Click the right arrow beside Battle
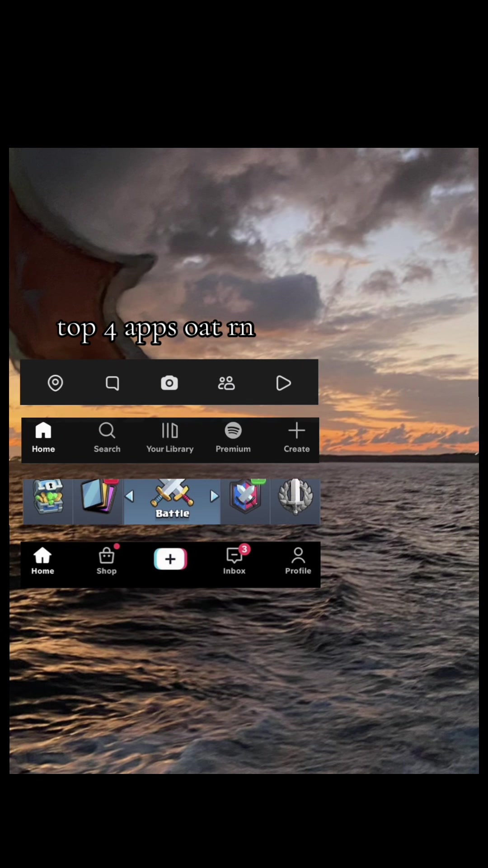 (214, 496)
